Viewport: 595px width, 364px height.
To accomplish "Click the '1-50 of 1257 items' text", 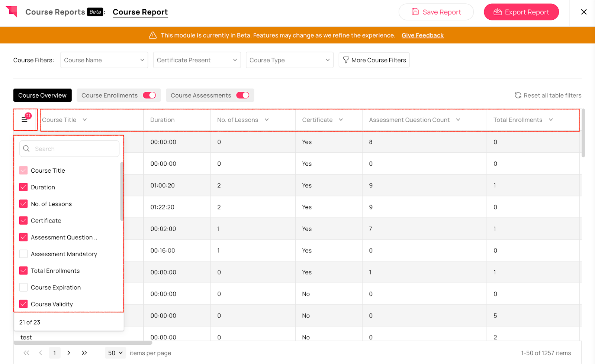I will tap(546, 353).
